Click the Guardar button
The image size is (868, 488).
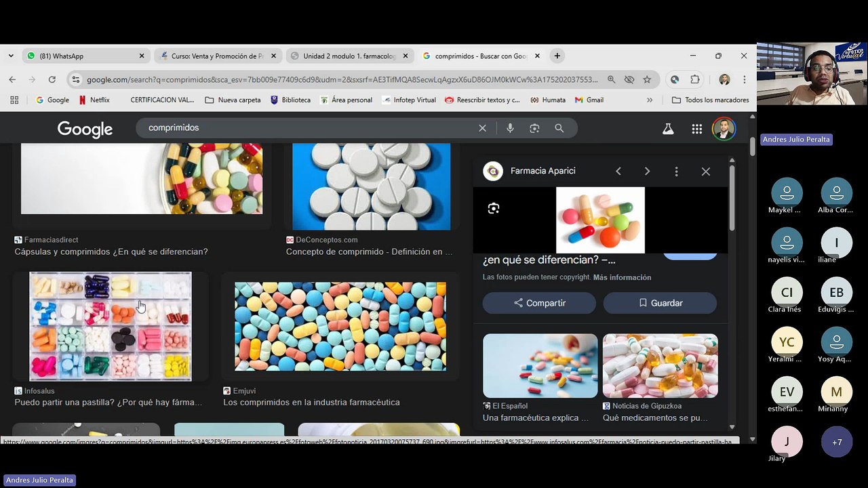tap(660, 303)
